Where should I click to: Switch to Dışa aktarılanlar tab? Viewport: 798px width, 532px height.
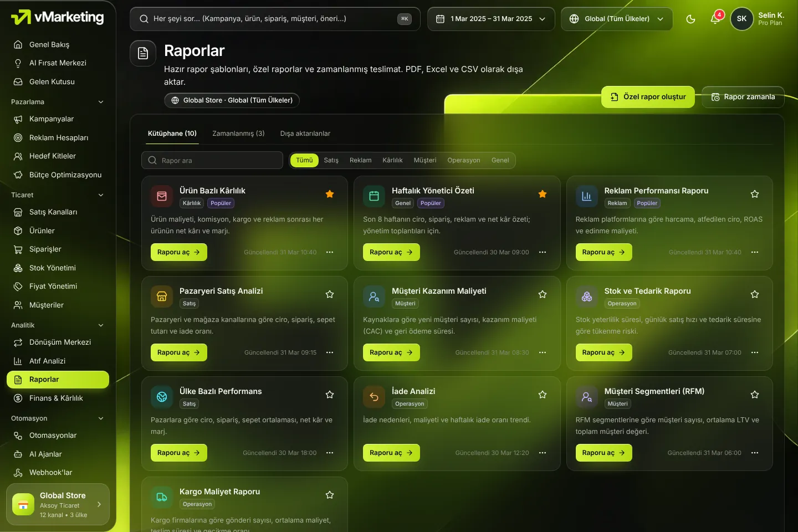click(305, 134)
